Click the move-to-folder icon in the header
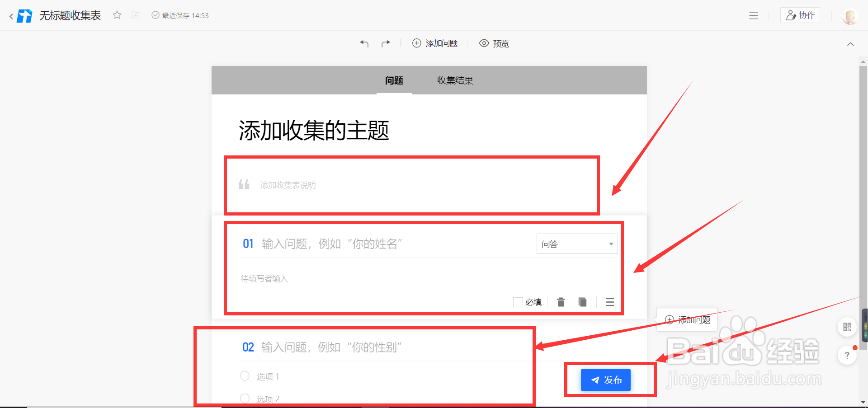 pos(135,15)
